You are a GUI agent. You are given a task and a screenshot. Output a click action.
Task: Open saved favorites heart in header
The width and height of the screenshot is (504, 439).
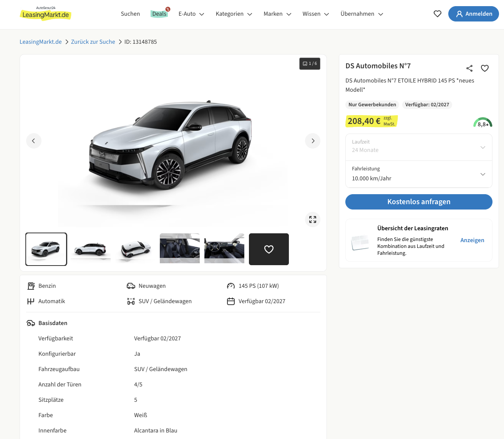tap(438, 14)
